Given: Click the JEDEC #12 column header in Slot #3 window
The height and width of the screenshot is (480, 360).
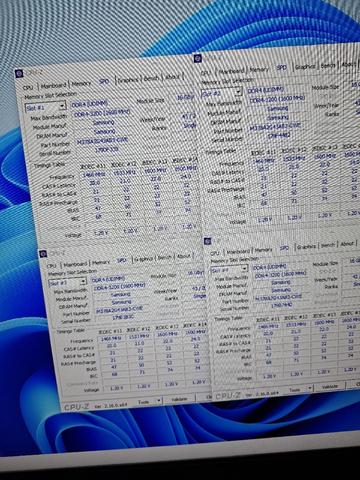Looking at the screenshot, I should click(138, 330).
